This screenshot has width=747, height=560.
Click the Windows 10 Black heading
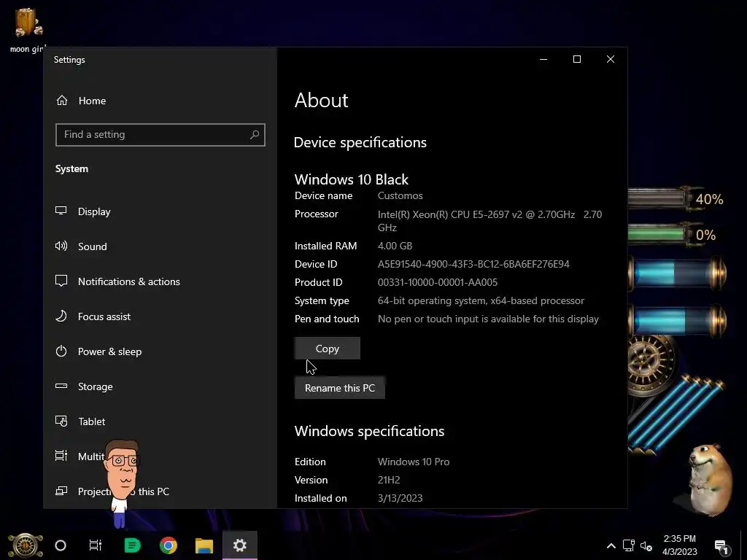tap(352, 179)
